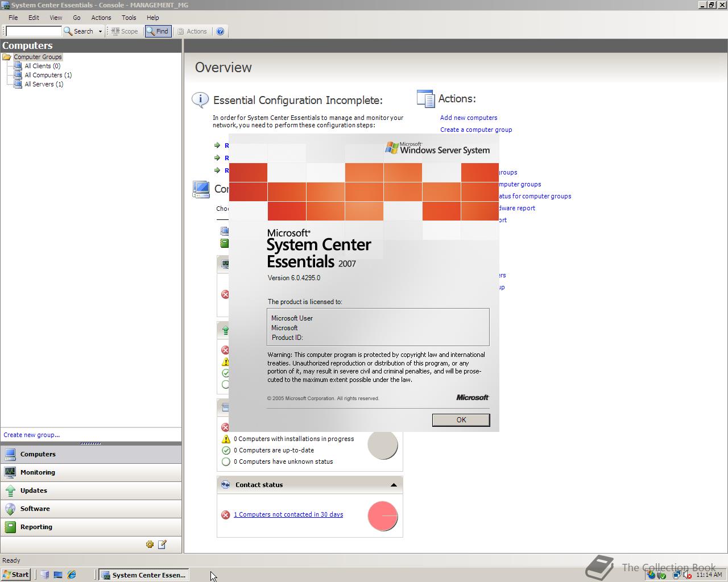Click green check icon beside up-to-date
Image resolution: width=728 pixels, height=582 pixels.
pos(226,450)
